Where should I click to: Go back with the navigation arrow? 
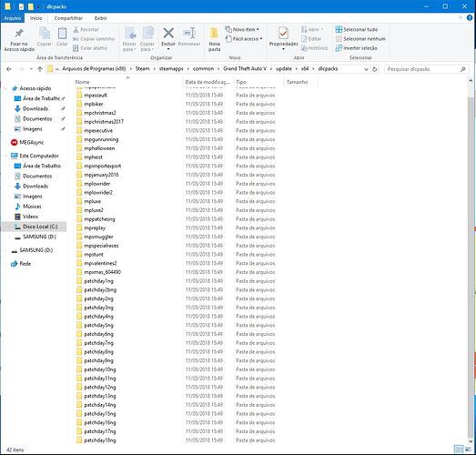tap(9, 69)
